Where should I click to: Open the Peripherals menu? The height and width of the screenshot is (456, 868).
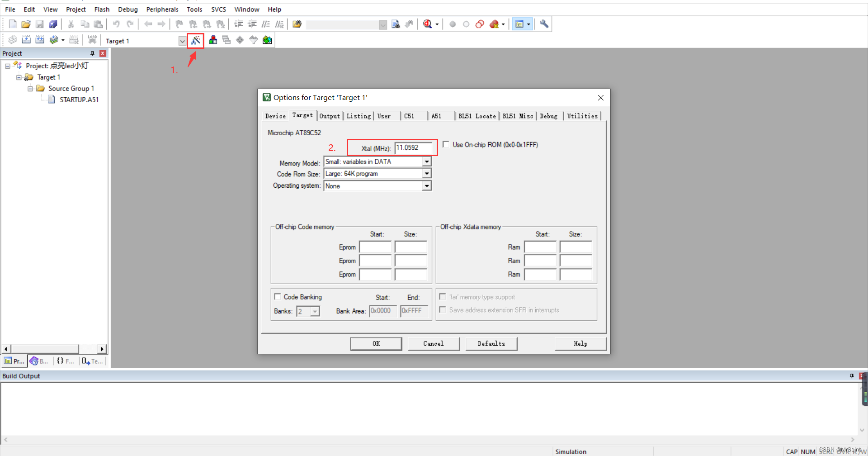tap(162, 9)
